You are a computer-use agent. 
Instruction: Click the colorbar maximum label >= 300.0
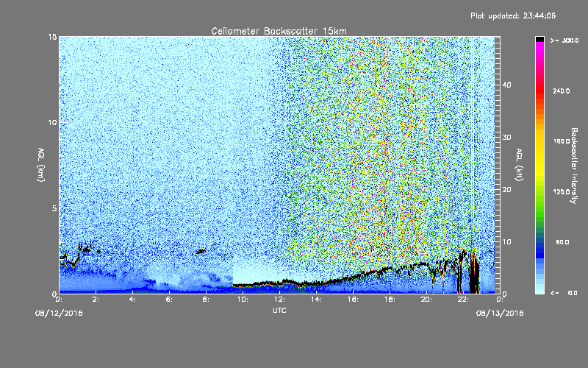564,40
